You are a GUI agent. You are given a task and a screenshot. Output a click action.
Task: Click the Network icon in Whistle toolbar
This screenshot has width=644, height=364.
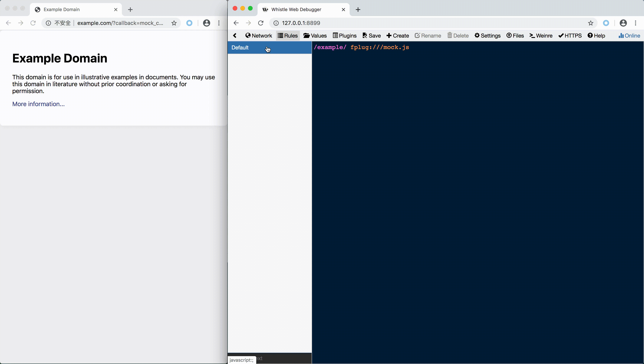tap(259, 35)
